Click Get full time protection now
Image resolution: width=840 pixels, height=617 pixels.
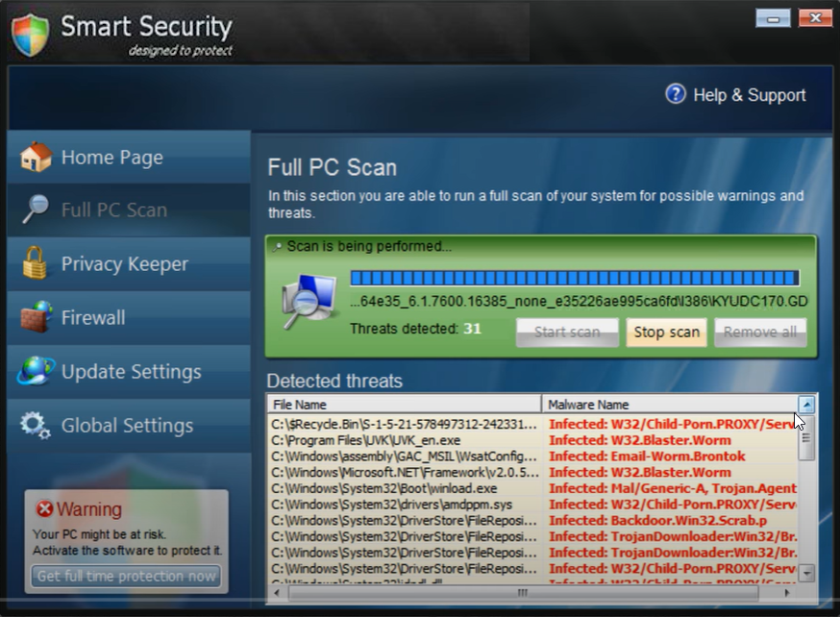click(x=126, y=576)
